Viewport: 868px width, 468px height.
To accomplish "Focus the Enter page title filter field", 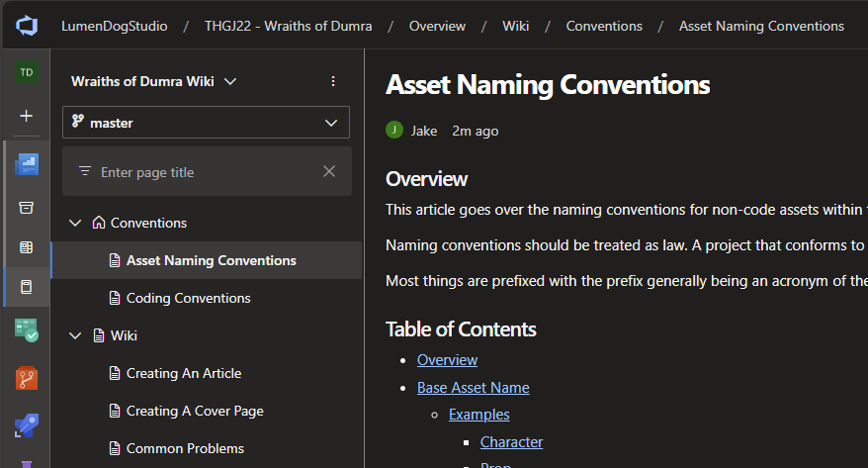I will click(x=207, y=172).
